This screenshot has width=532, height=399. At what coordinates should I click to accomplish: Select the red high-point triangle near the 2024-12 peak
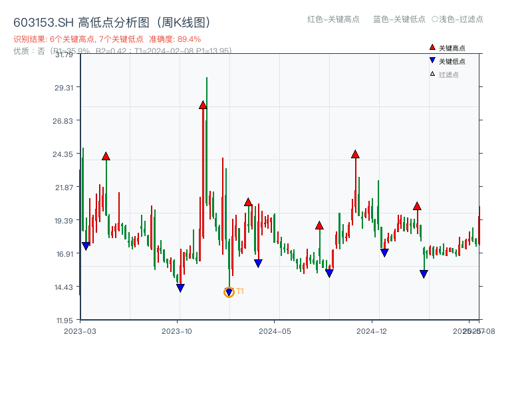pos(354,154)
